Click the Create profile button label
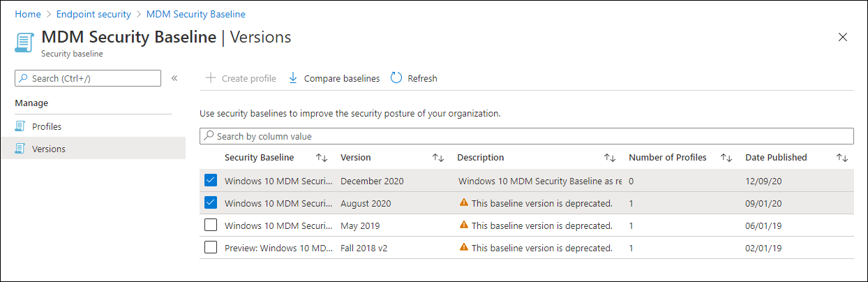The height and width of the screenshot is (282, 868). point(249,78)
